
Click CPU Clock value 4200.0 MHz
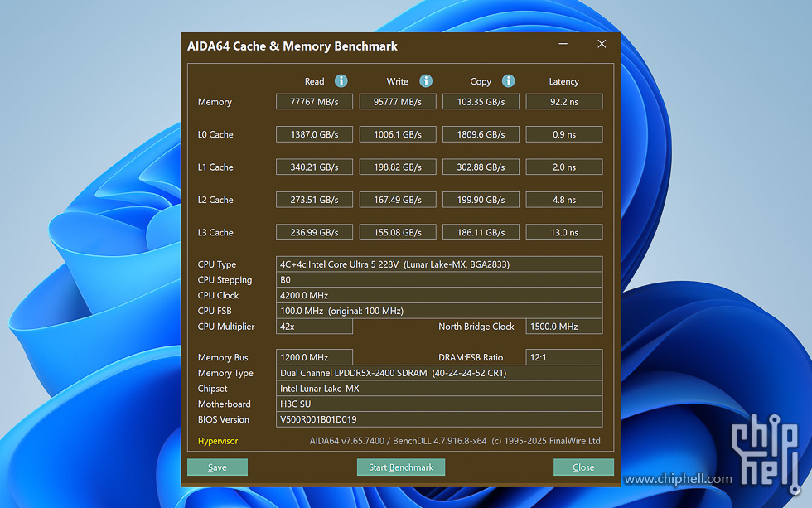coord(439,295)
